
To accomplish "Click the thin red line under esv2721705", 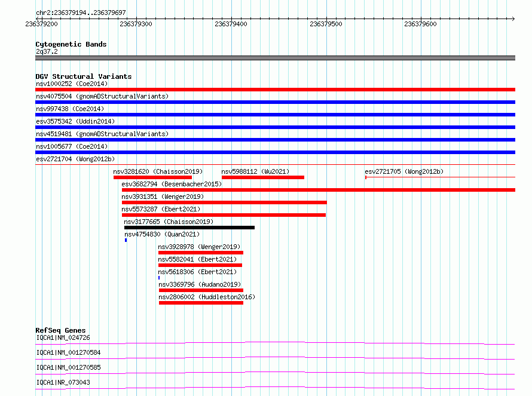I will click(x=440, y=177).
